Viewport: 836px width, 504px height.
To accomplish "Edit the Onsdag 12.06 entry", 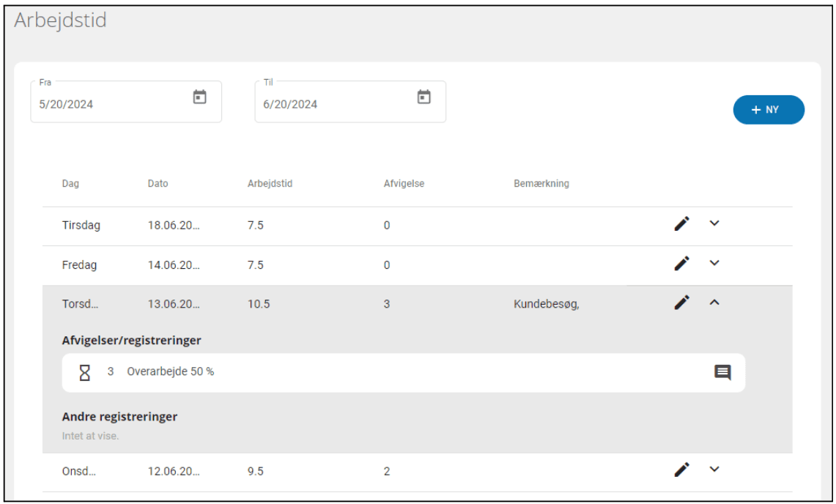I will (x=682, y=470).
